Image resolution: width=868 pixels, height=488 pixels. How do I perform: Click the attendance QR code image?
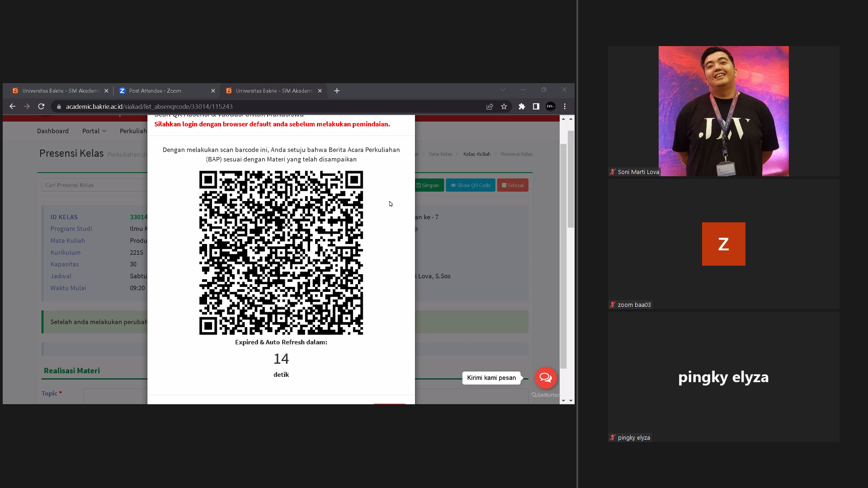pyautogui.click(x=281, y=253)
